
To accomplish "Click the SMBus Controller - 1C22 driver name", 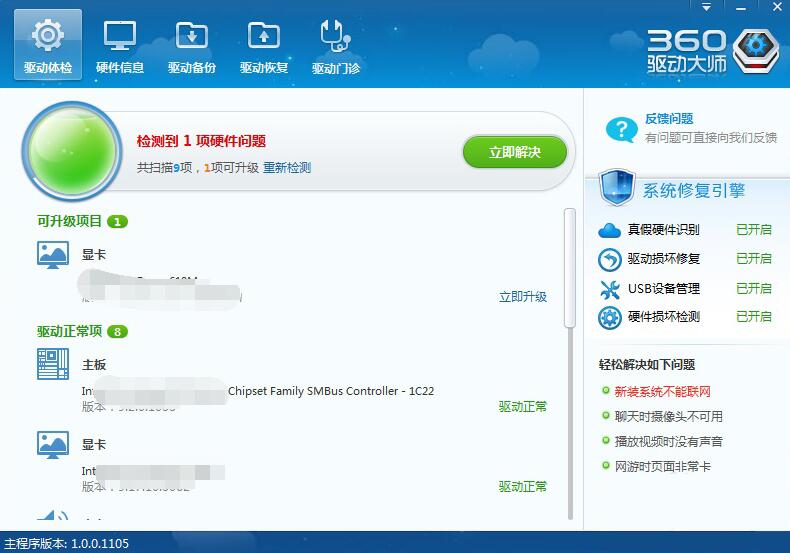I will 331,391.
